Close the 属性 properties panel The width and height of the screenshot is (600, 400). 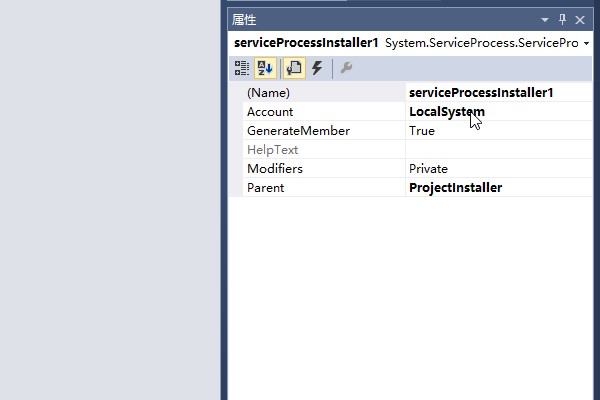tap(580, 19)
